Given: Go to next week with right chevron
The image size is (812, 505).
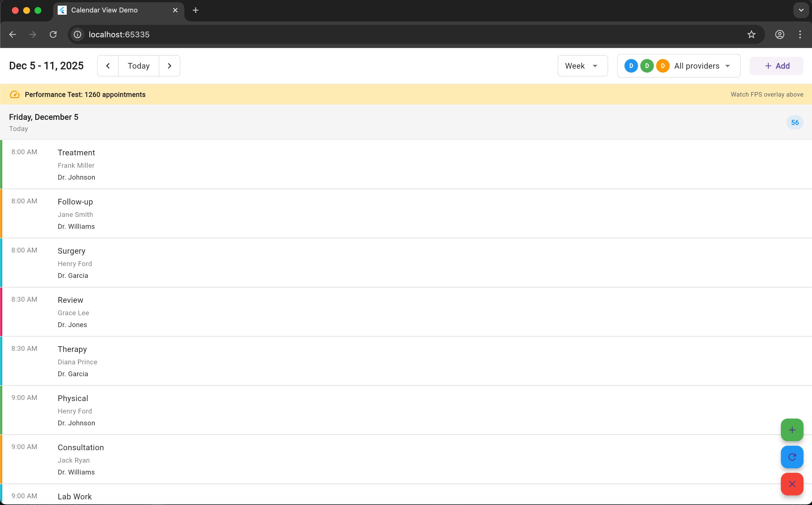Looking at the screenshot, I should 169,66.
